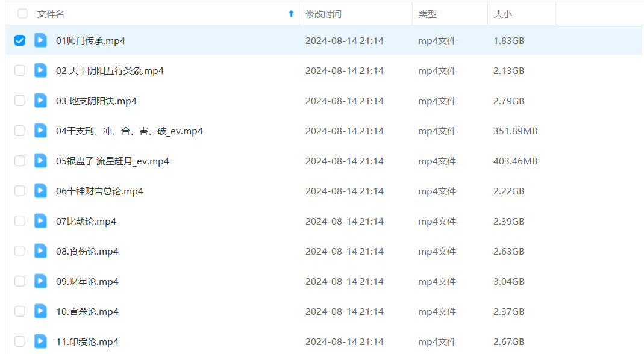Screen dimensions: 644x354
Task: Click video icon beside 03 地支阴阳诀.mp4
Action: [x=40, y=101]
